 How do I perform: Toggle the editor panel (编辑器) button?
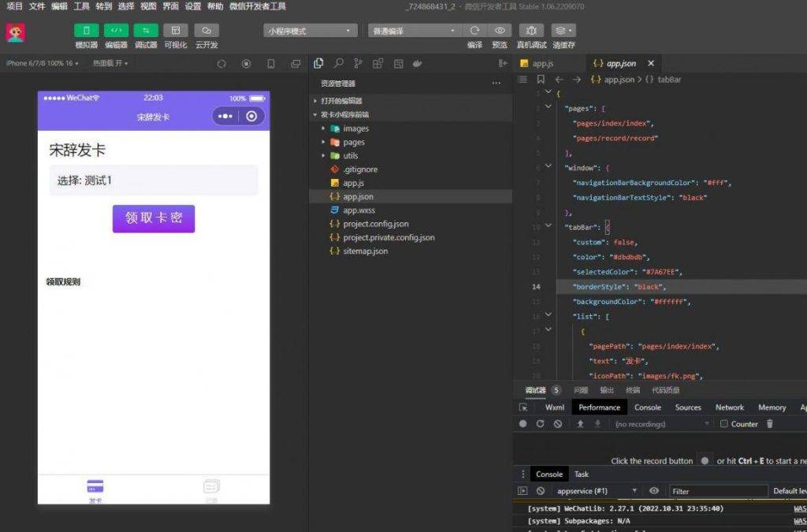[x=116, y=31]
